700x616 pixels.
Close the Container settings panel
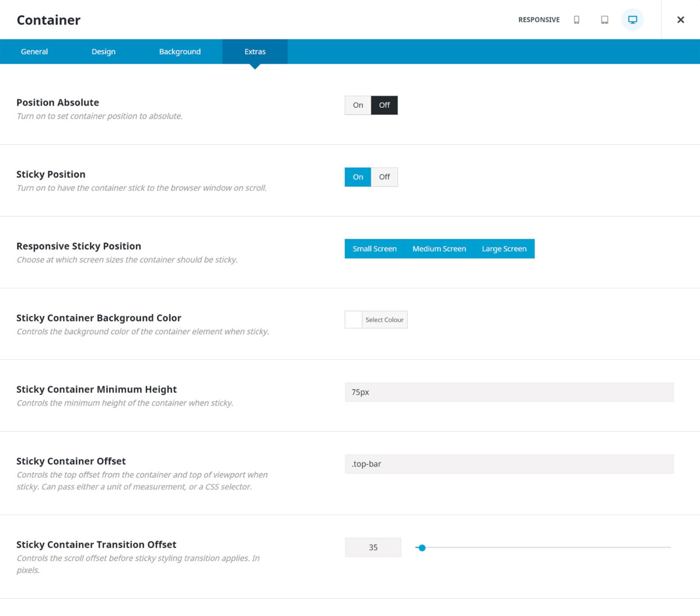tap(680, 19)
